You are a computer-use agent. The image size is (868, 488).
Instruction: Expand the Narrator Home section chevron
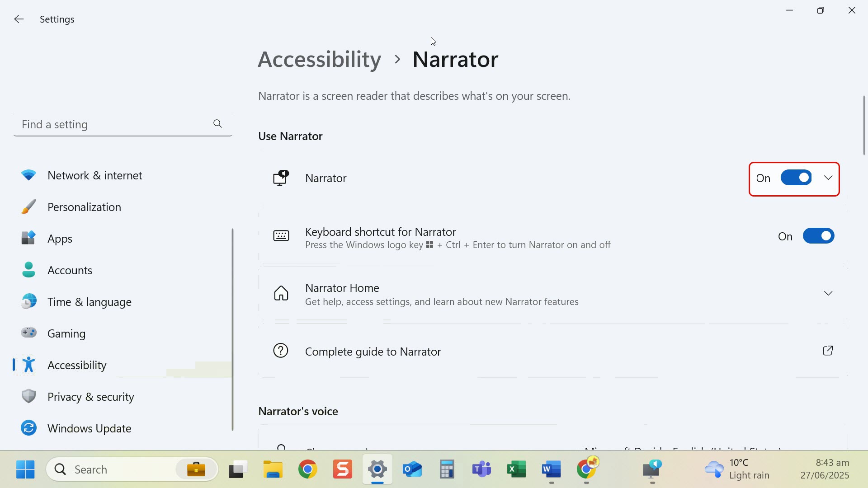[x=828, y=293]
